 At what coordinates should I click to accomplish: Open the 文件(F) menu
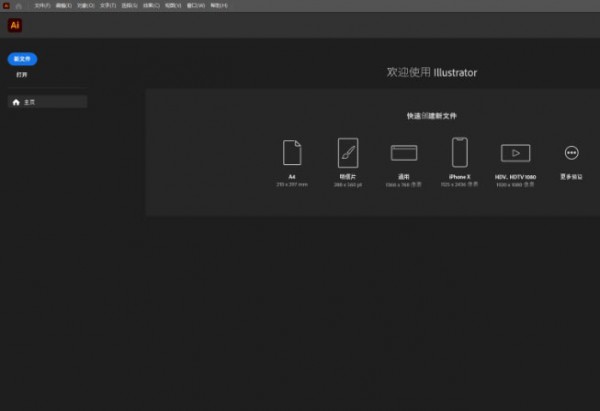tap(42, 6)
